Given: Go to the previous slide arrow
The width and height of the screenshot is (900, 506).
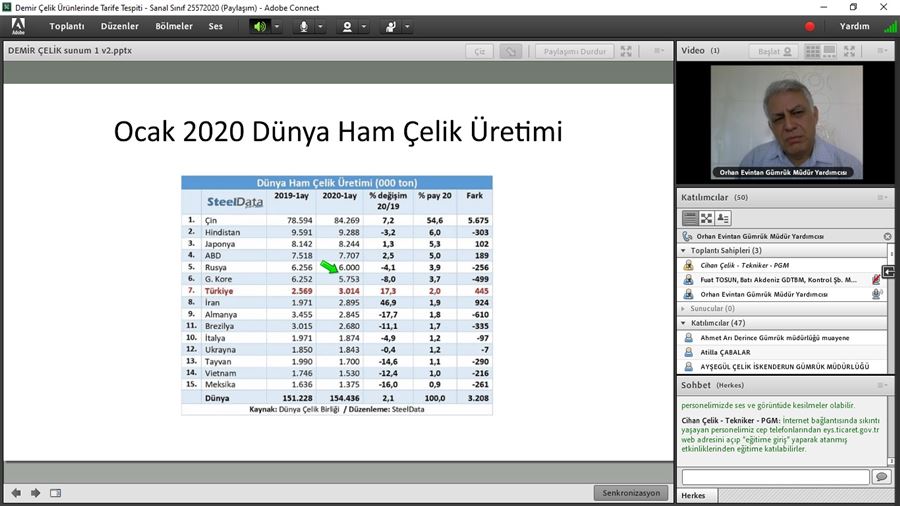Looking at the screenshot, I should 16,492.
